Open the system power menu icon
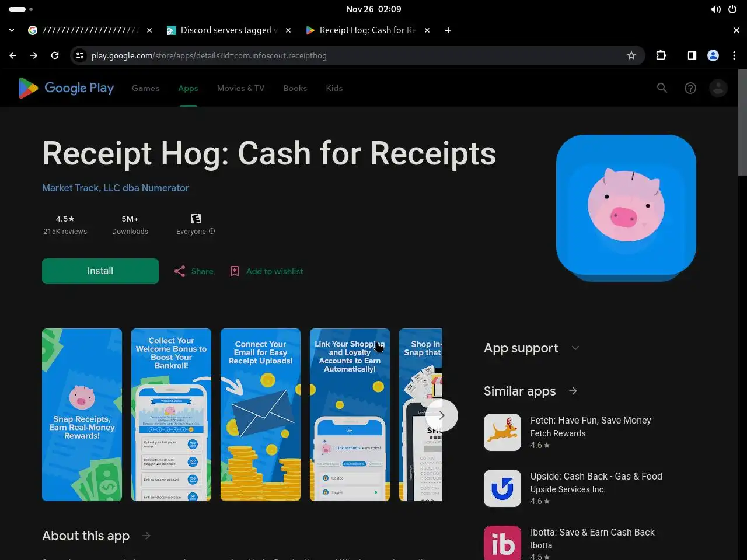Screen dimensions: 747x560 coord(732,9)
